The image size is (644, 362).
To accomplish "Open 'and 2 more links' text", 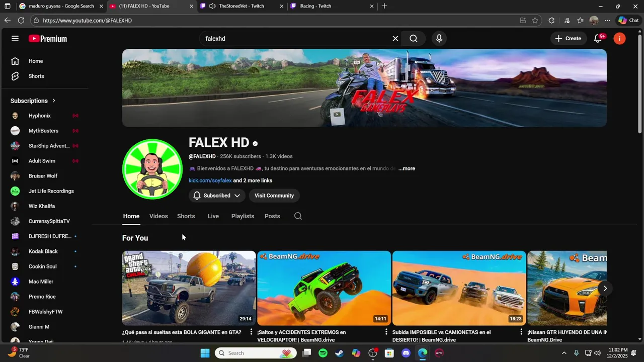I will (x=253, y=180).
